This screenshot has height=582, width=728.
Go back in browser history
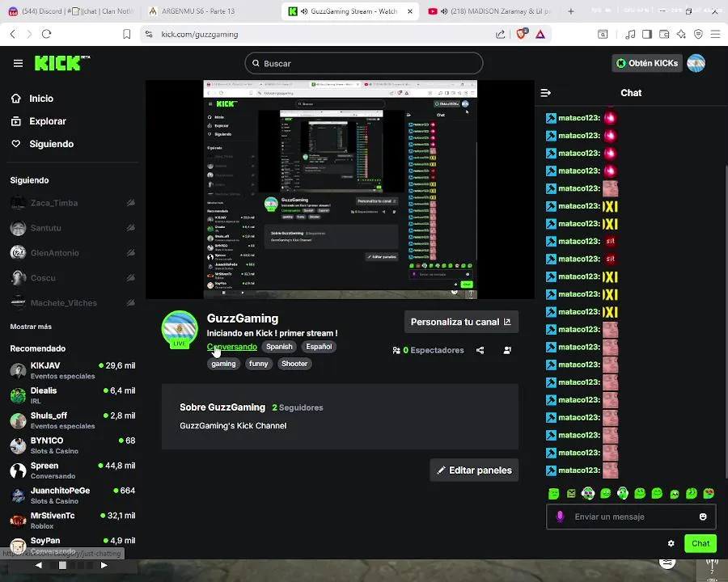coord(13,34)
